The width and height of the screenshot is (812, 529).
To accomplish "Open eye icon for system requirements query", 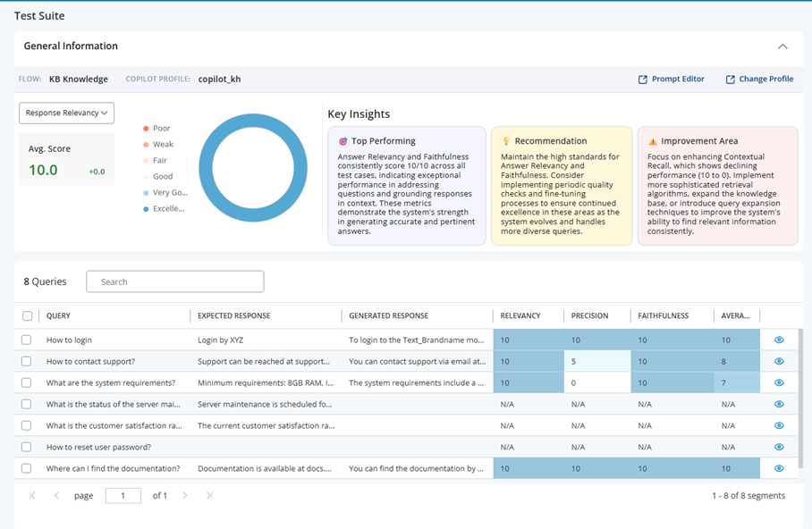I will 778,383.
